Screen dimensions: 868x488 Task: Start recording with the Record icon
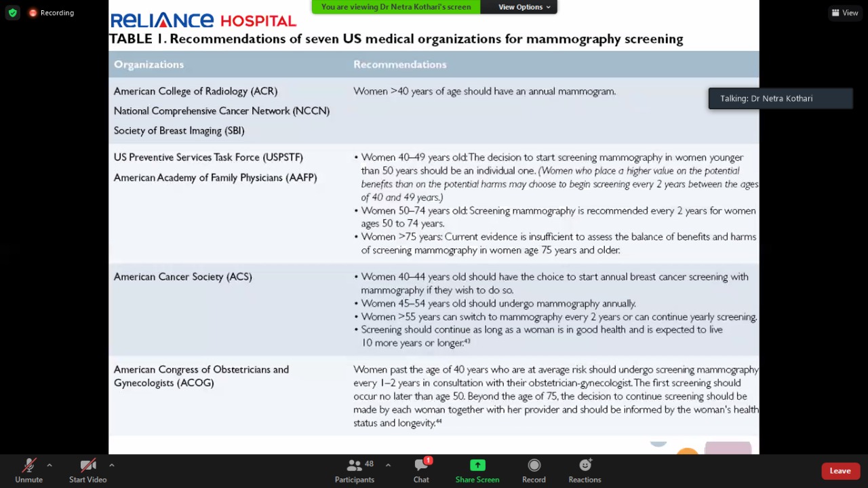534,470
